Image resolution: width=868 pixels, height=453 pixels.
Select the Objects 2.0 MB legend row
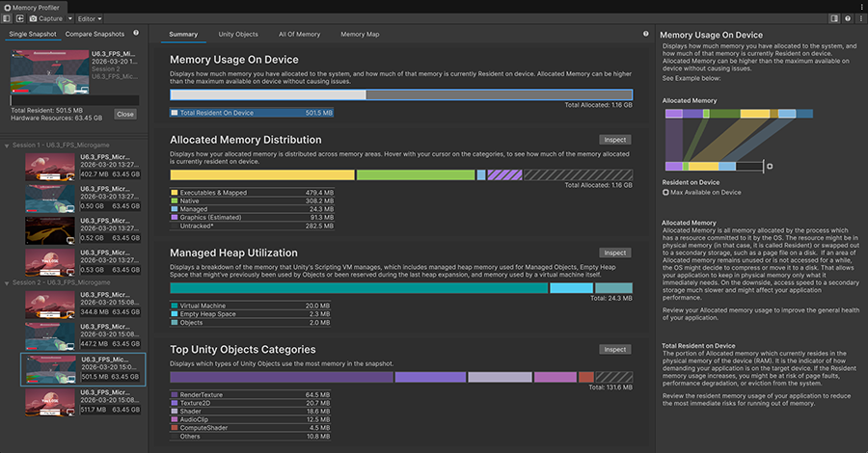(x=250, y=323)
